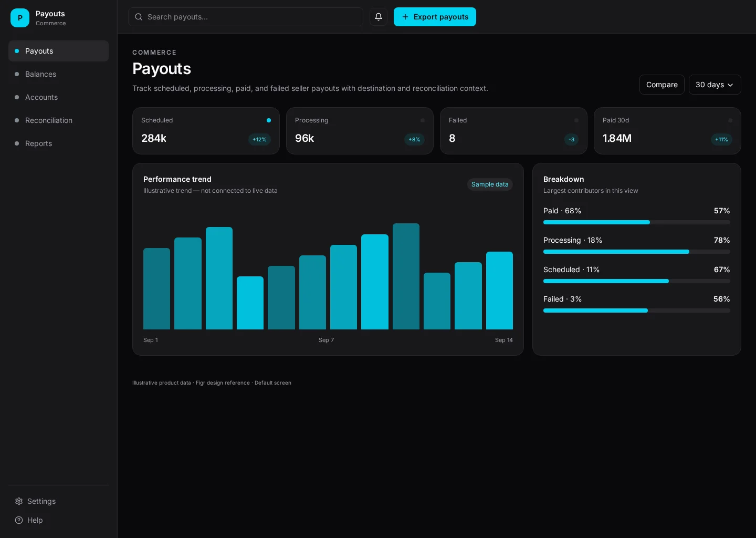Image resolution: width=756 pixels, height=538 pixels.
Task: Open Reports in the sidebar
Action: [58, 143]
